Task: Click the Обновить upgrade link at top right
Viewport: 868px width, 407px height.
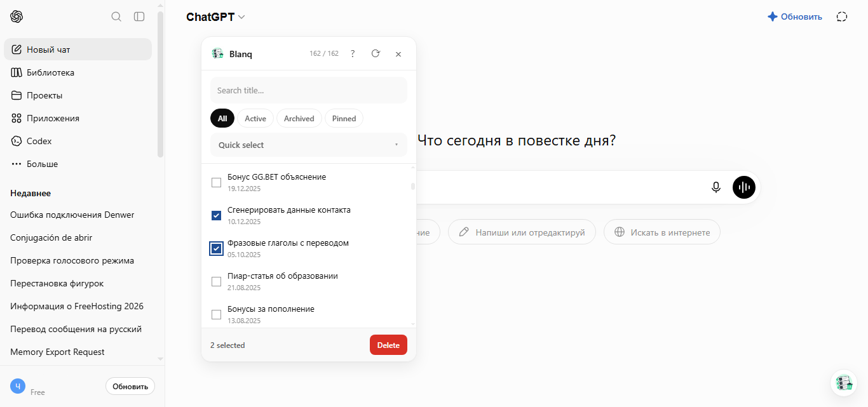Action: pyautogui.click(x=794, y=17)
